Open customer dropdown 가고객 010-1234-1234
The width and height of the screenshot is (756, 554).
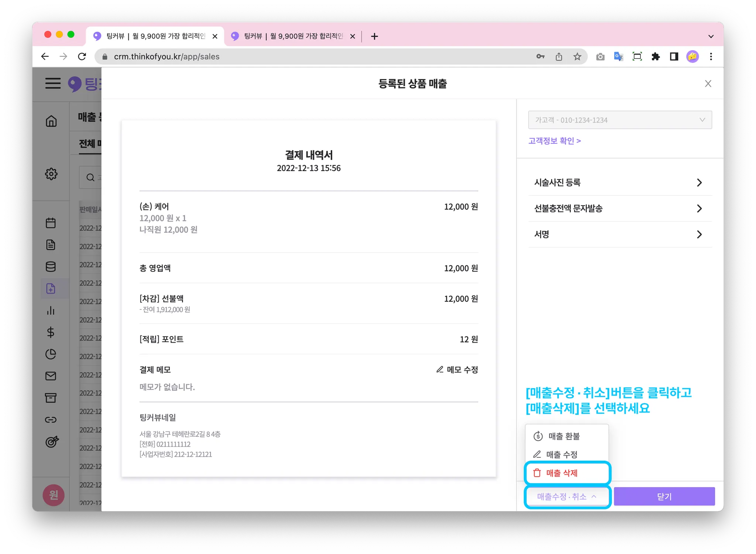pos(620,120)
